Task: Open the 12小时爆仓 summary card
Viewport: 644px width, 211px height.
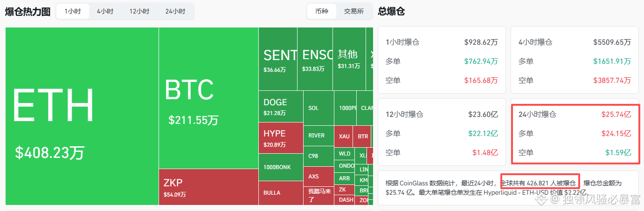Action: click(x=442, y=133)
